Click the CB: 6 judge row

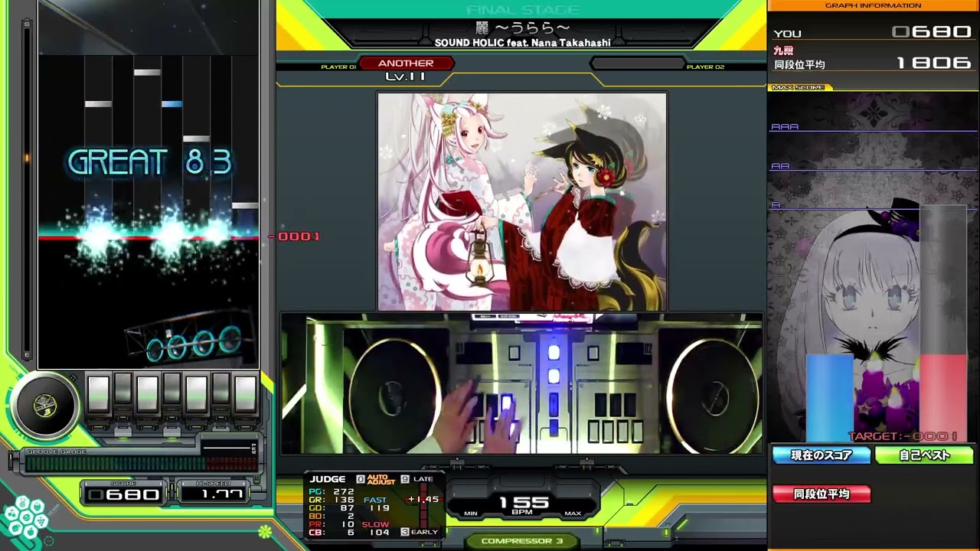click(x=332, y=533)
